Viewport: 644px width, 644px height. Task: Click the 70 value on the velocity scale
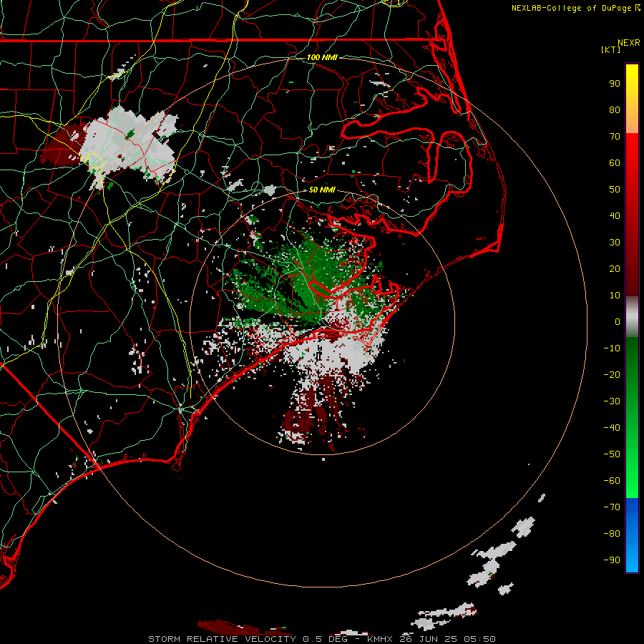pos(615,137)
